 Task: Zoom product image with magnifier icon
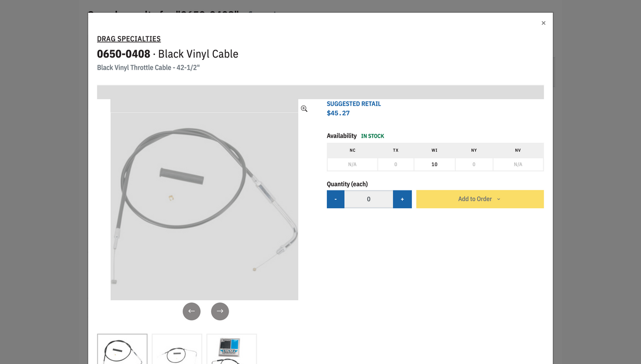(x=304, y=109)
